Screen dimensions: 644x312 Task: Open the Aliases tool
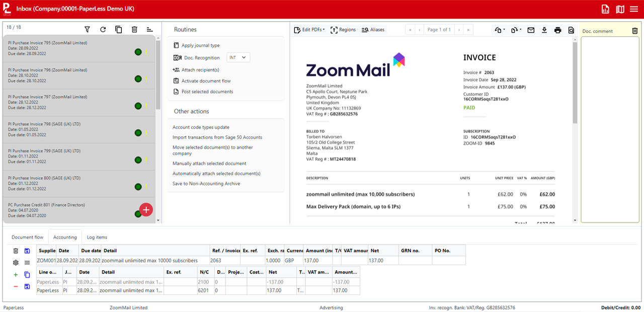point(373,30)
